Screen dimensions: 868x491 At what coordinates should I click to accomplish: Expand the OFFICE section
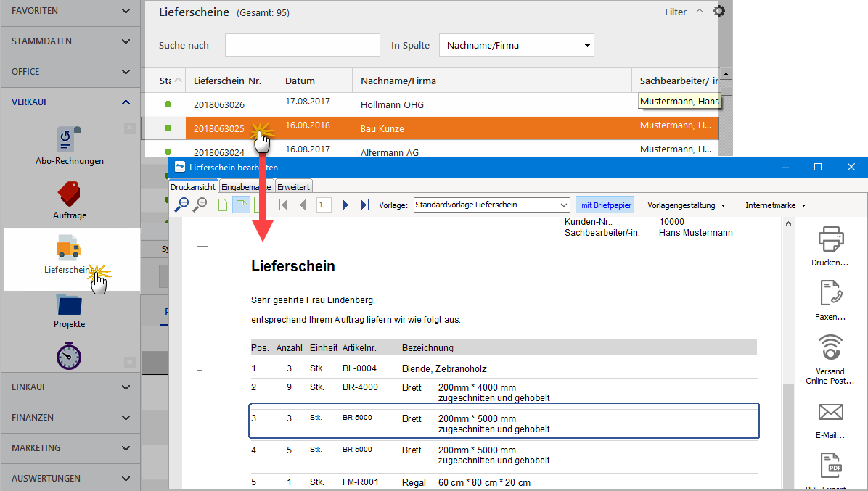pyautogui.click(x=70, y=72)
